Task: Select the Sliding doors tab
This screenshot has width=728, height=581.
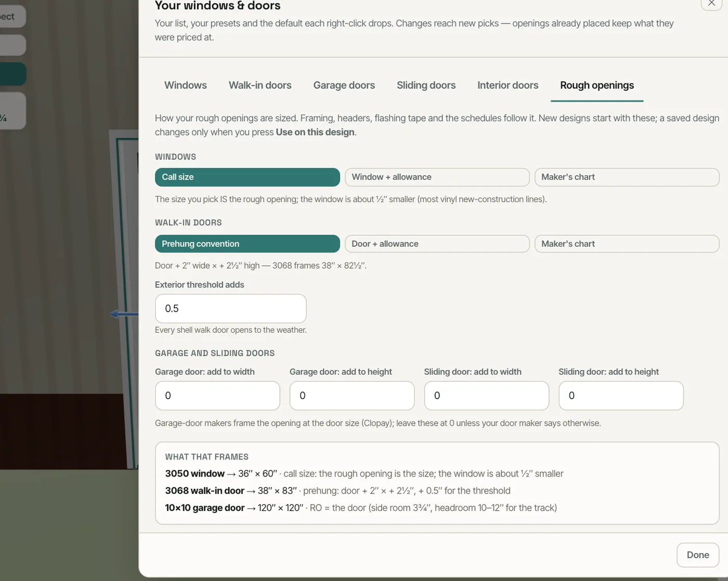Action: (426, 85)
